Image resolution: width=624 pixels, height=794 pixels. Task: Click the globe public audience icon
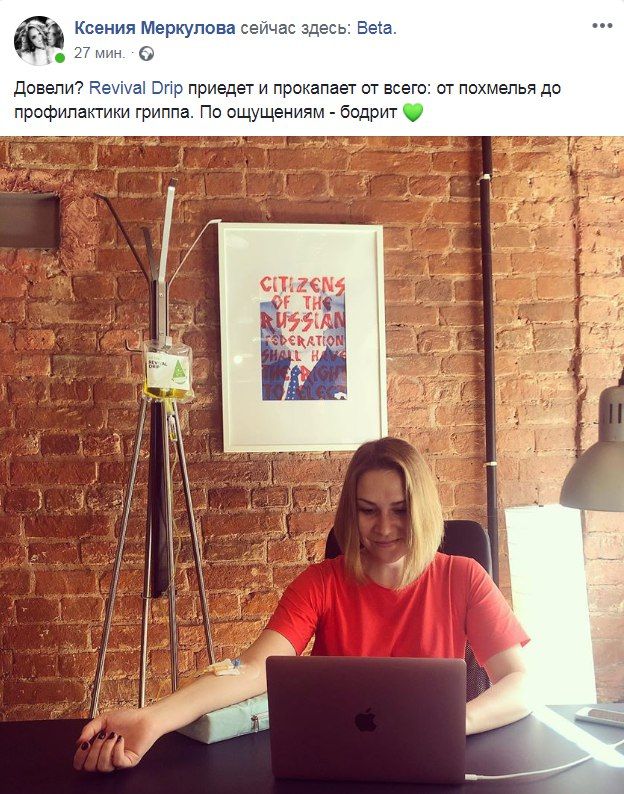click(x=146, y=53)
